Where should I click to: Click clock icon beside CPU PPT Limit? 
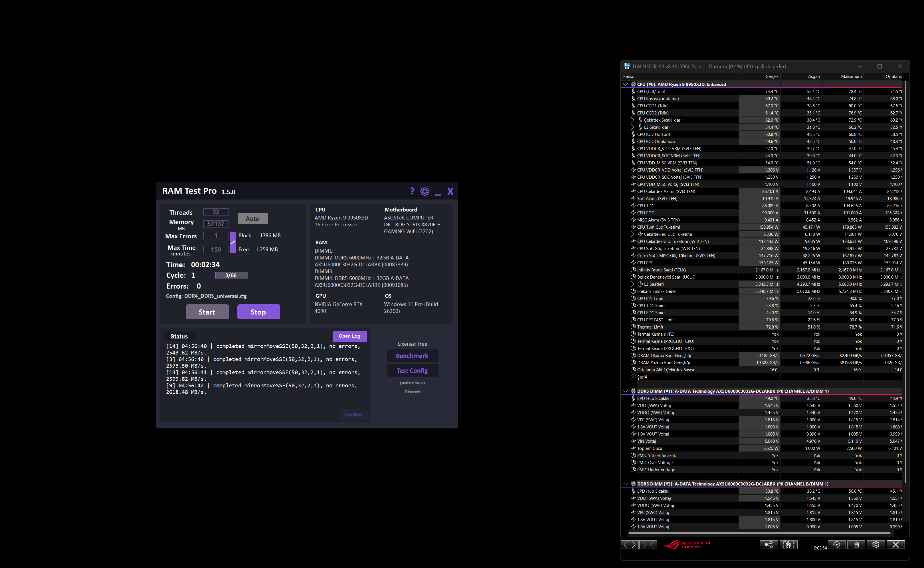pyautogui.click(x=633, y=298)
